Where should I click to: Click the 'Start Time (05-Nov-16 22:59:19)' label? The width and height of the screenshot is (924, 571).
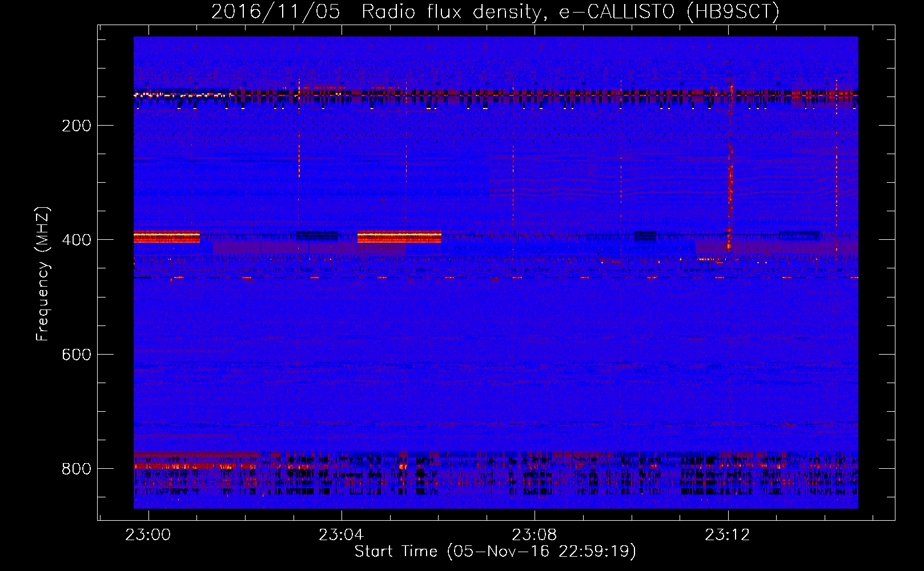point(495,552)
